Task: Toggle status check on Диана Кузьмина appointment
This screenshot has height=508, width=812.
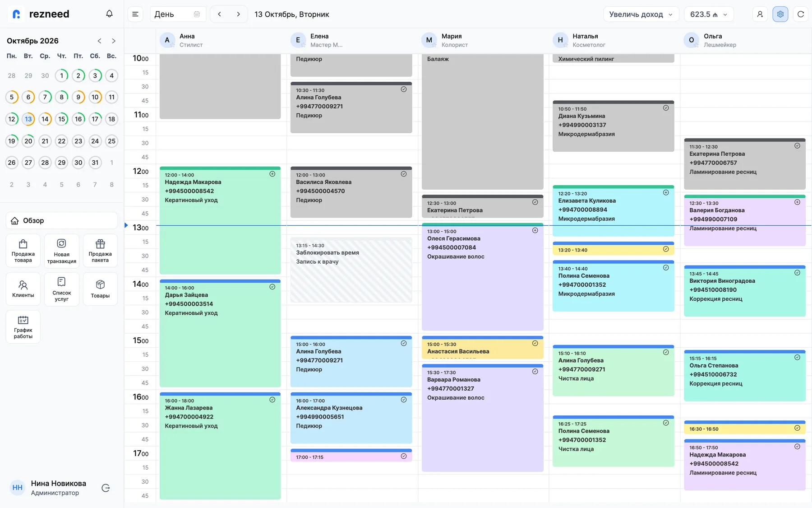Action: 666,108
